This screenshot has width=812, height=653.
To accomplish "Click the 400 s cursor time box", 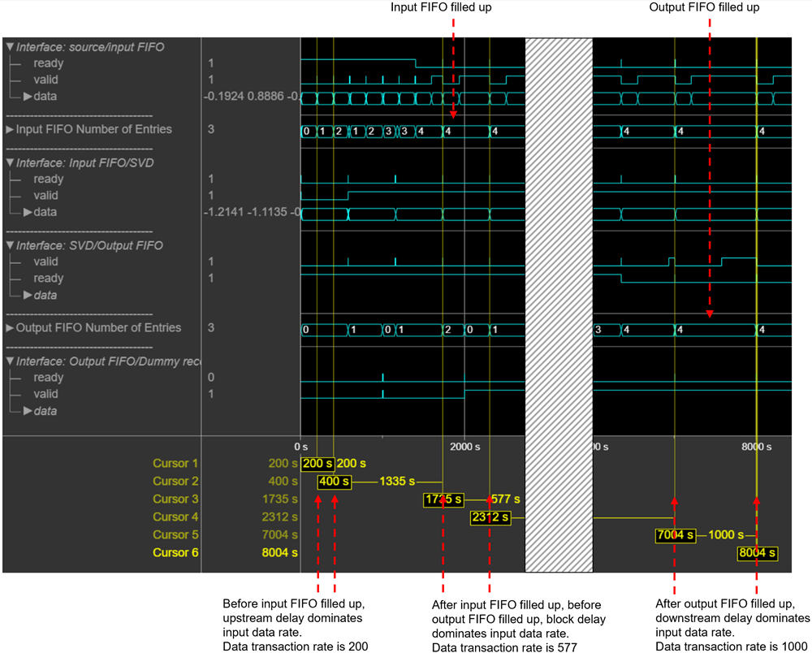I will pos(335,482).
